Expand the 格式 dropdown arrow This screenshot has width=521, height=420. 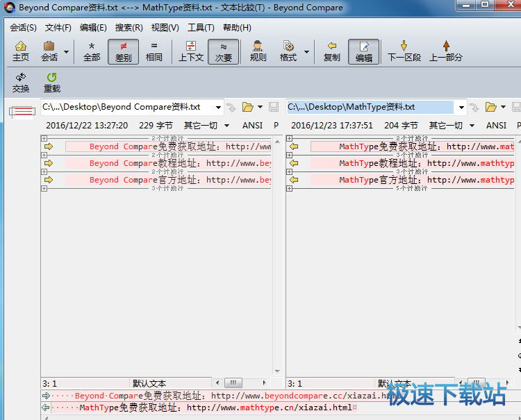[306, 52]
